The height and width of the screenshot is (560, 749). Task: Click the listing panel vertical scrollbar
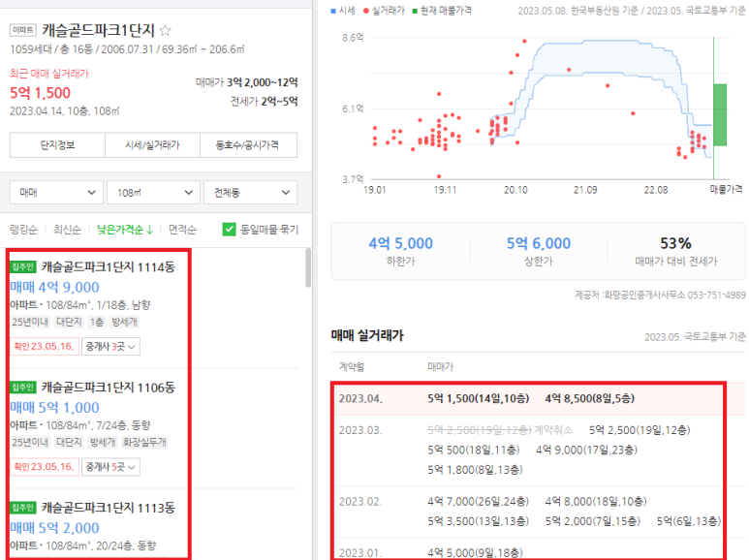pyautogui.click(x=308, y=267)
